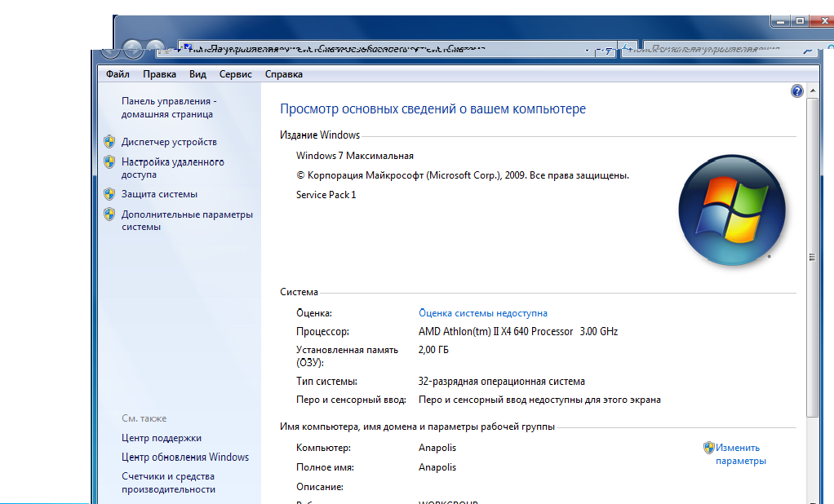Click the shield icon beside Диспетчер устройств
834x504 pixels.
[x=109, y=141]
